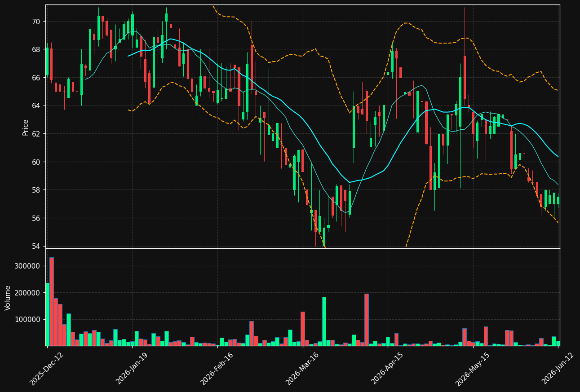Click the 54 price tick label

pyautogui.click(x=36, y=246)
